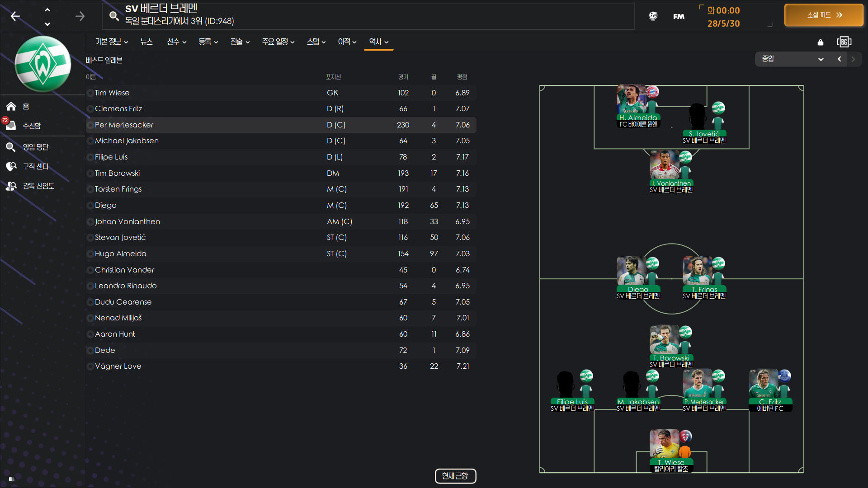Expand the 선수 menu
Image resolution: width=868 pixels, height=488 pixels.
tap(177, 42)
